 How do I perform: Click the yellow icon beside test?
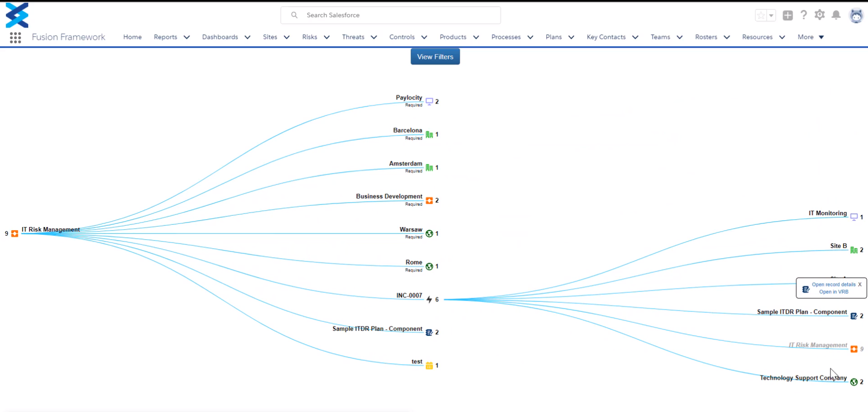429,365
